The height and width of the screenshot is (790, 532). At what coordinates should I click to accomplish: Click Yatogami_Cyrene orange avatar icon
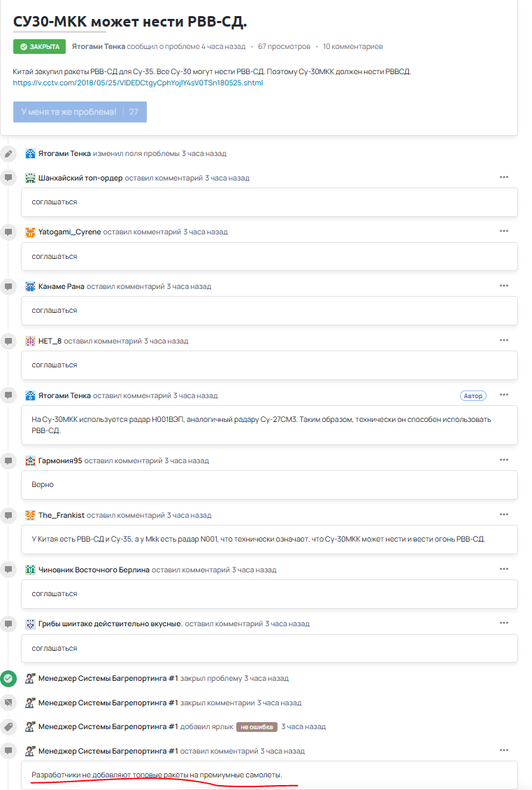tap(30, 232)
